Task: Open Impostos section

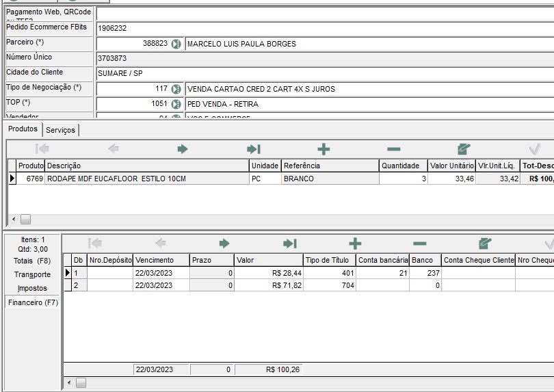Action: [32, 288]
